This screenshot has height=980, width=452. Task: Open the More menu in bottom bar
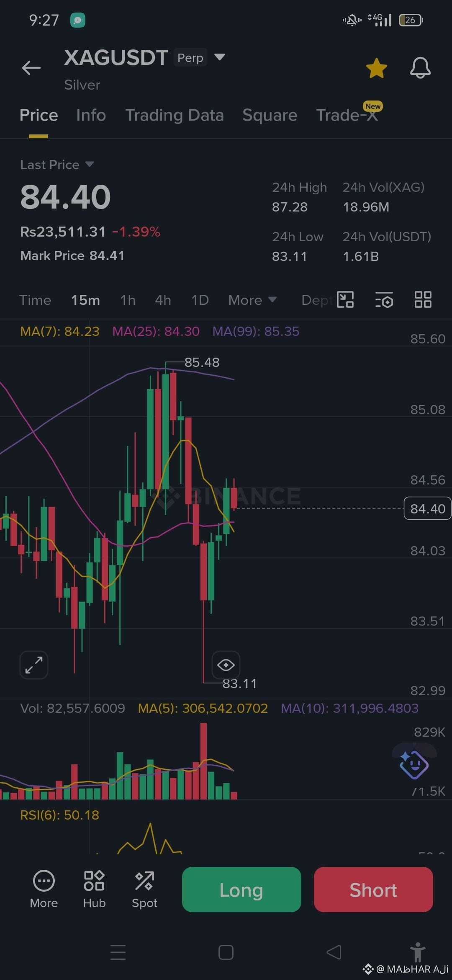(44, 890)
